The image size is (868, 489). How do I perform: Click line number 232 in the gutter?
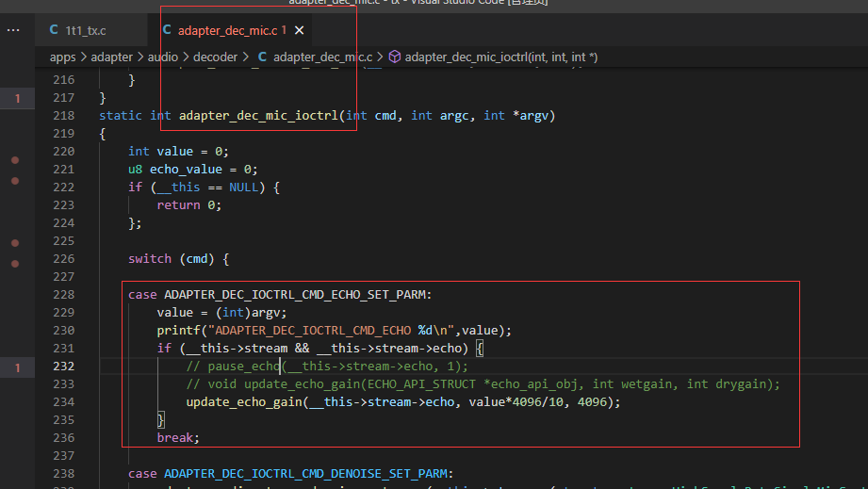(64, 367)
